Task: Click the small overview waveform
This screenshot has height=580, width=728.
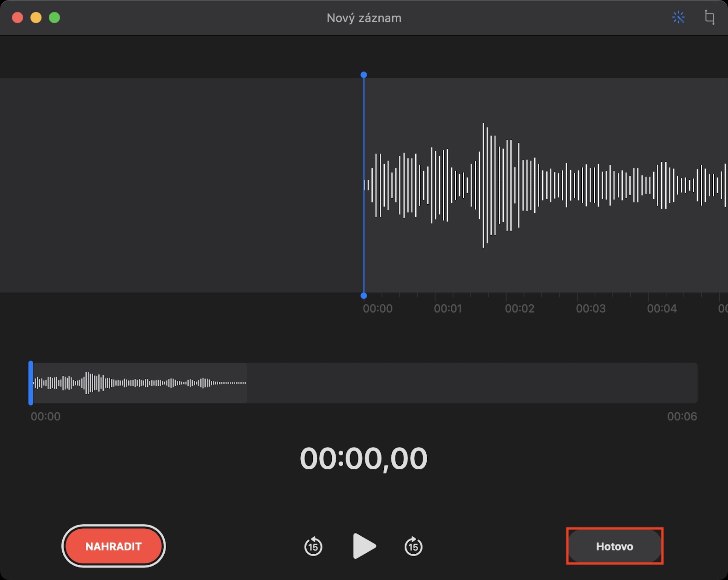Action: (x=138, y=383)
